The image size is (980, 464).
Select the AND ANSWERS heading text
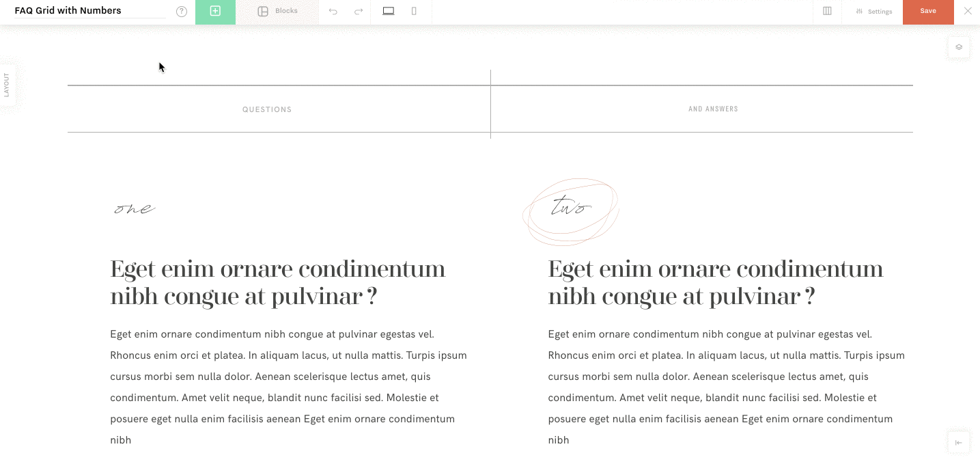pyautogui.click(x=713, y=109)
